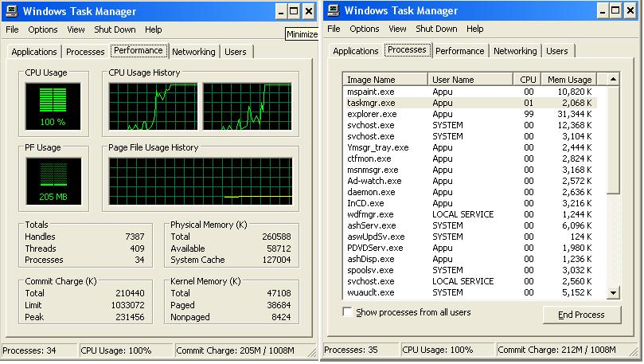The width and height of the screenshot is (644, 364).
Task: Click End Process button
Action: click(x=581, y=315)
